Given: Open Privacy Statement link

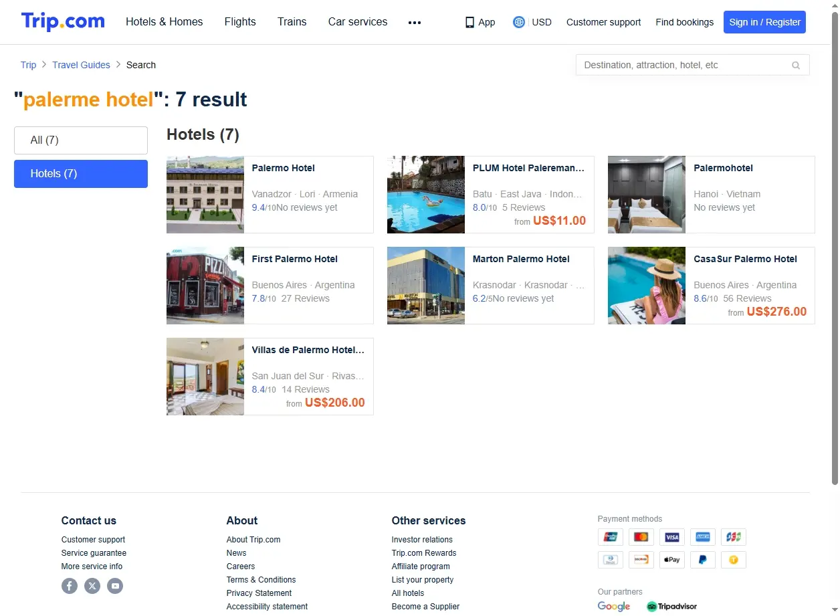Looking at the screenshot, I should [x=259, y=593].
